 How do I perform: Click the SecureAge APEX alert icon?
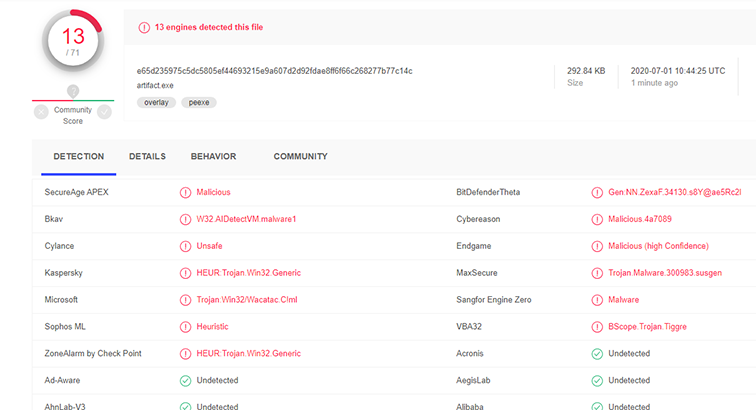(185, 192)
